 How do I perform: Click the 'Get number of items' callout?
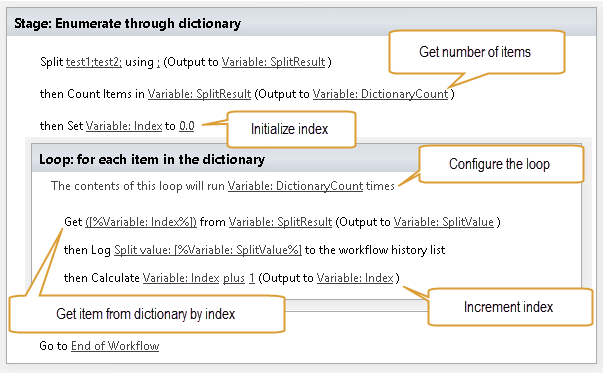coord(477,52)
